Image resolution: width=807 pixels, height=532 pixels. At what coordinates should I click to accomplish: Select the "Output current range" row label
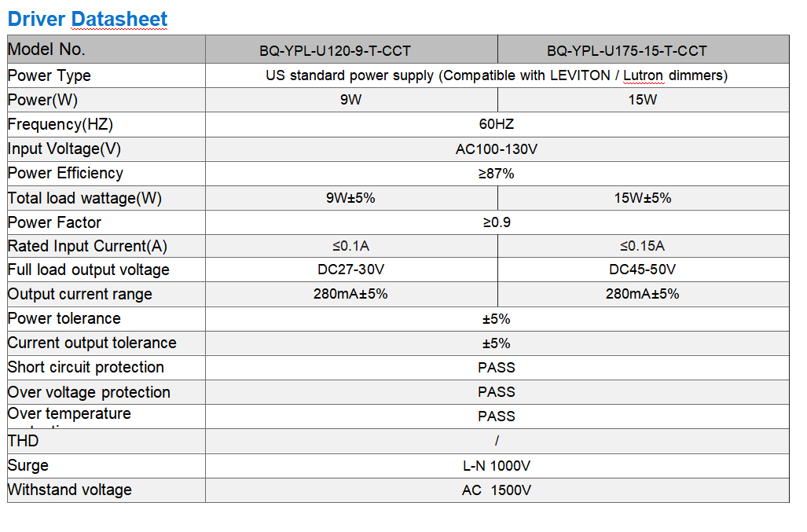79,294
